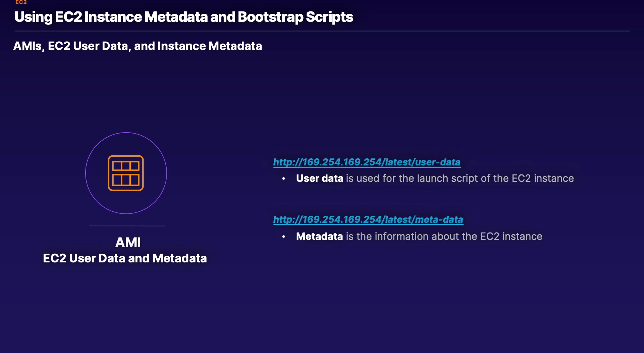Click the AMI label below the circle
This screenshot has height=353, width=644.
coord(128,242)
